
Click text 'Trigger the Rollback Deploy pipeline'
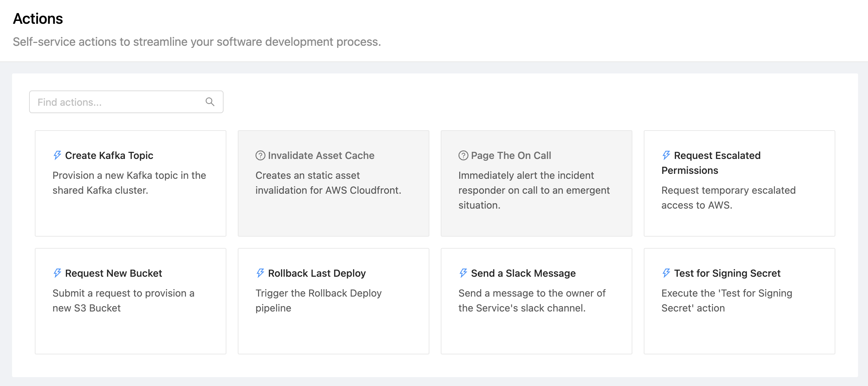(318, 300)
